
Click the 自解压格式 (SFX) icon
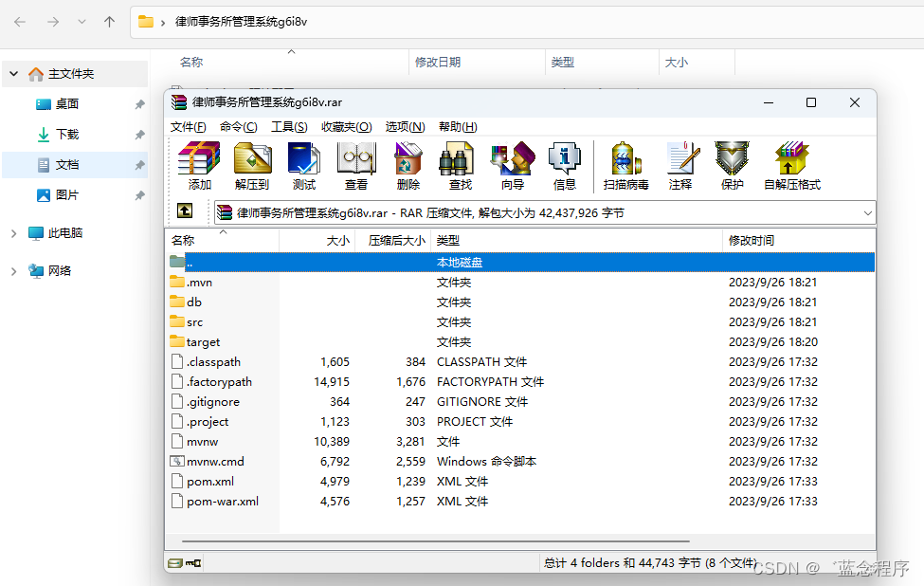coord(792,159)
